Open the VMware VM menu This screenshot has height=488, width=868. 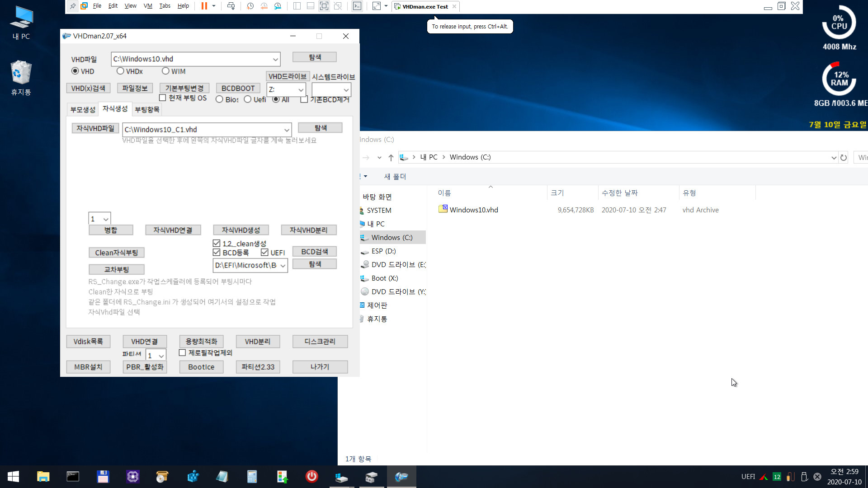point(148,6)
